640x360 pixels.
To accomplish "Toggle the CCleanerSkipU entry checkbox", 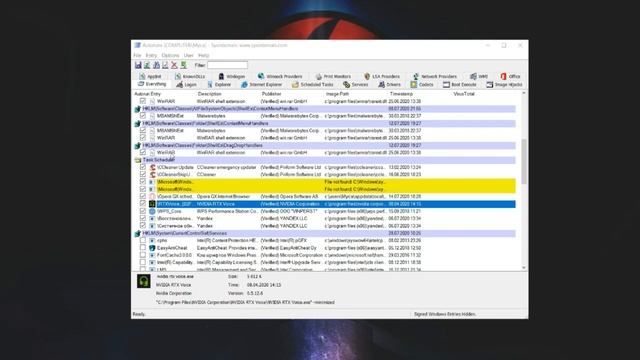I will 142,174.
